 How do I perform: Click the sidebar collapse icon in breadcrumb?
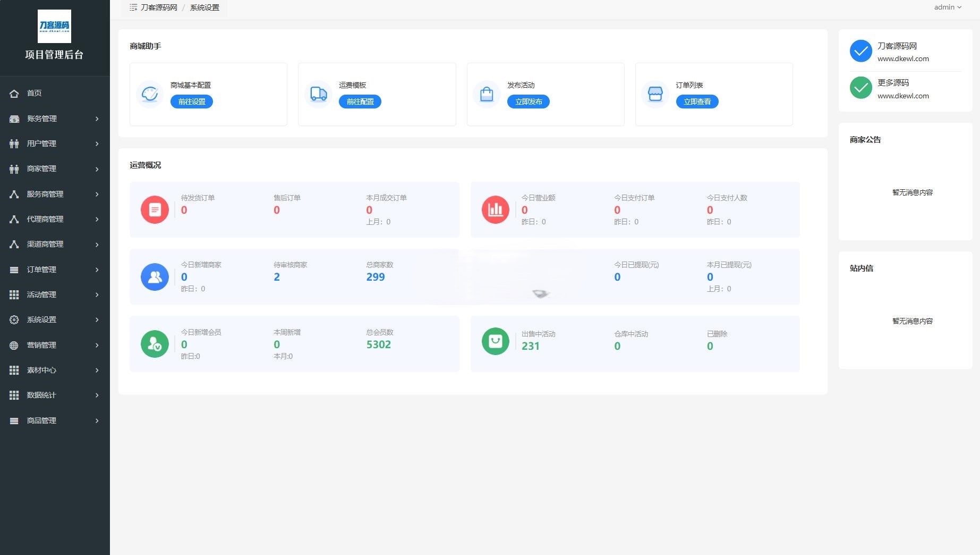point(133,7)
